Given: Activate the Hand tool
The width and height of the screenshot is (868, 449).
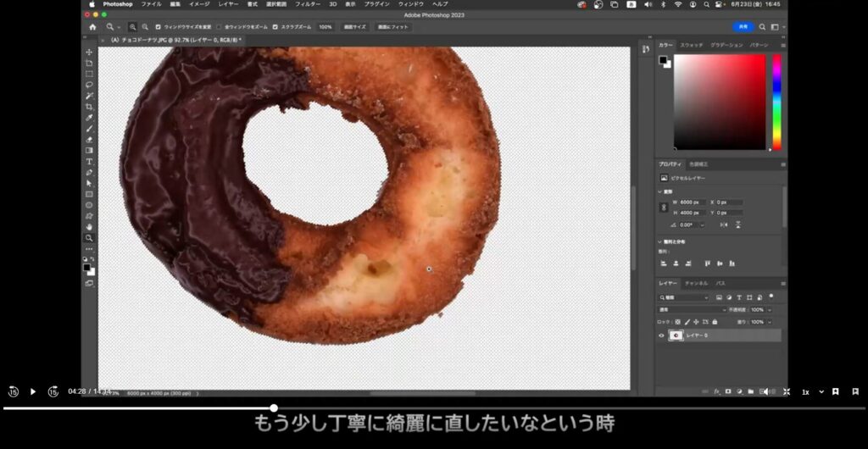Looking at the screenshot, I should pos(89,227).
